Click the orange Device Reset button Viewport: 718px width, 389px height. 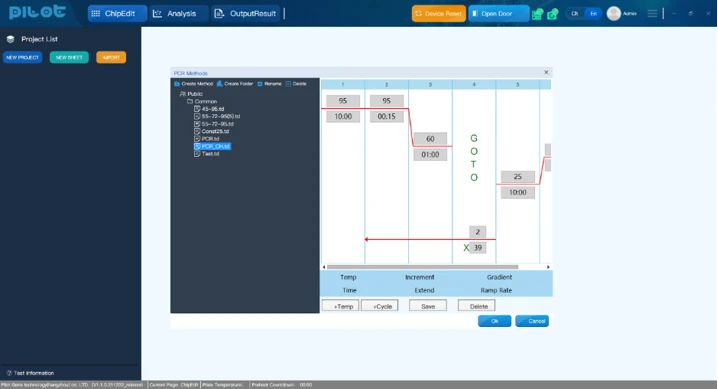tap(438, 14)
